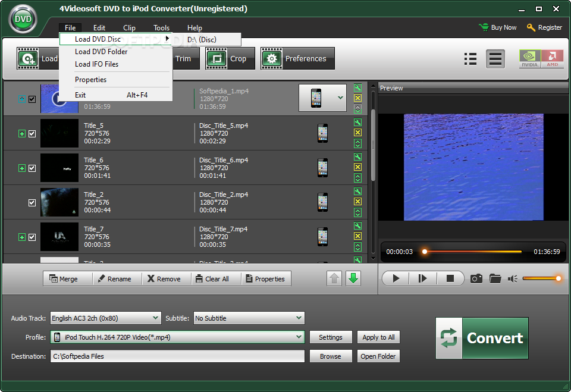Image resolution: width=571 pixels, height=392 pixels.
Task: Click the Rename button
Action: (117, 279)
